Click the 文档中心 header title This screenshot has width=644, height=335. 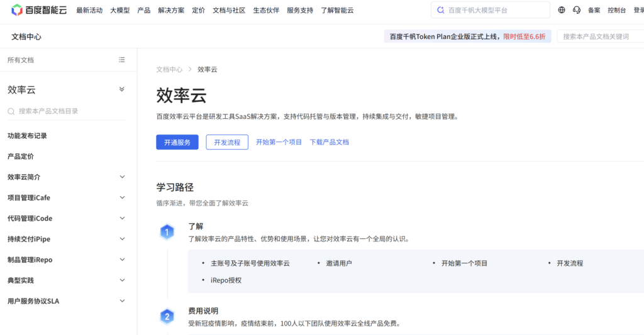(x=26, y=36)
